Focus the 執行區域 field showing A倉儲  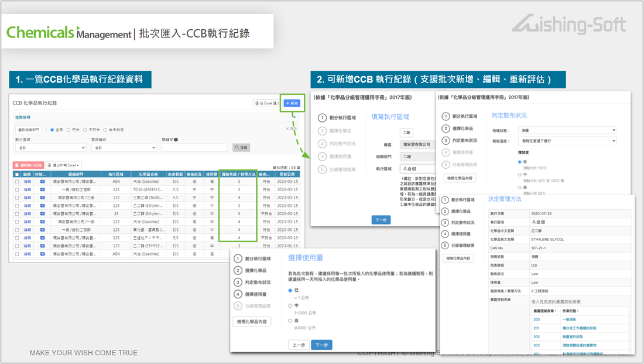tap(418, 169)
